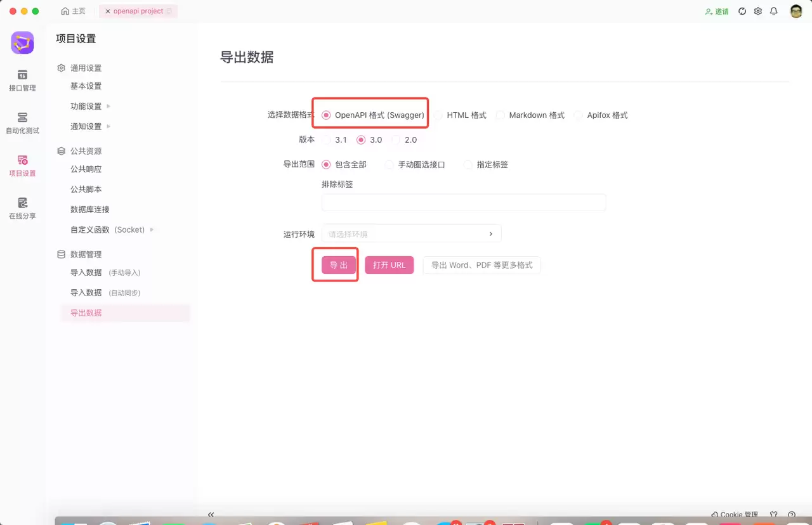Select OpenAPI 格式 (Swagger) radio option

[373, 115]
